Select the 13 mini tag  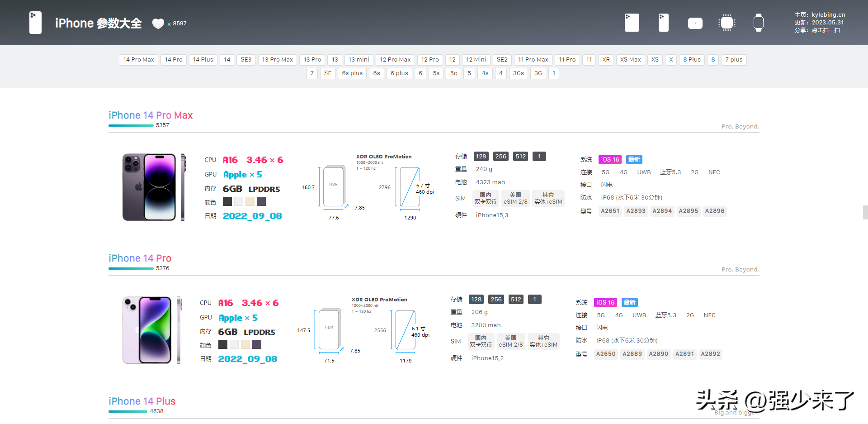[359, 60]
